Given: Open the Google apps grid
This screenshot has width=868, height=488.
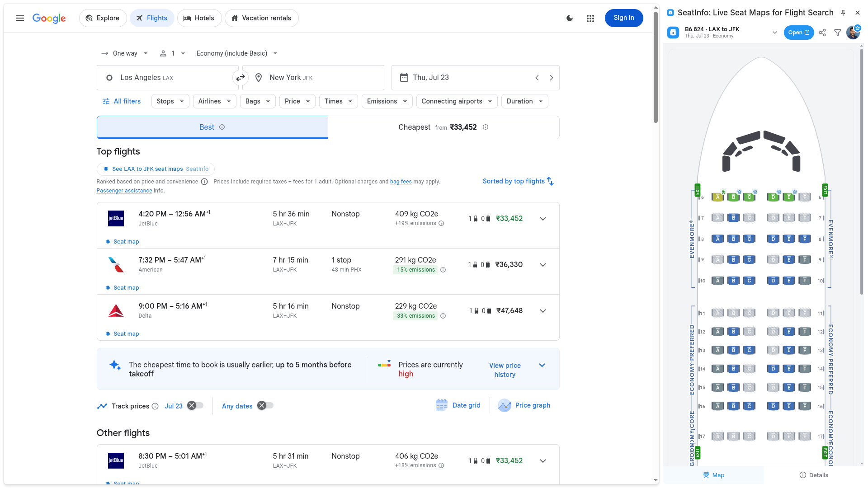Looking at the screenshot, I should (x=590, y=18).
